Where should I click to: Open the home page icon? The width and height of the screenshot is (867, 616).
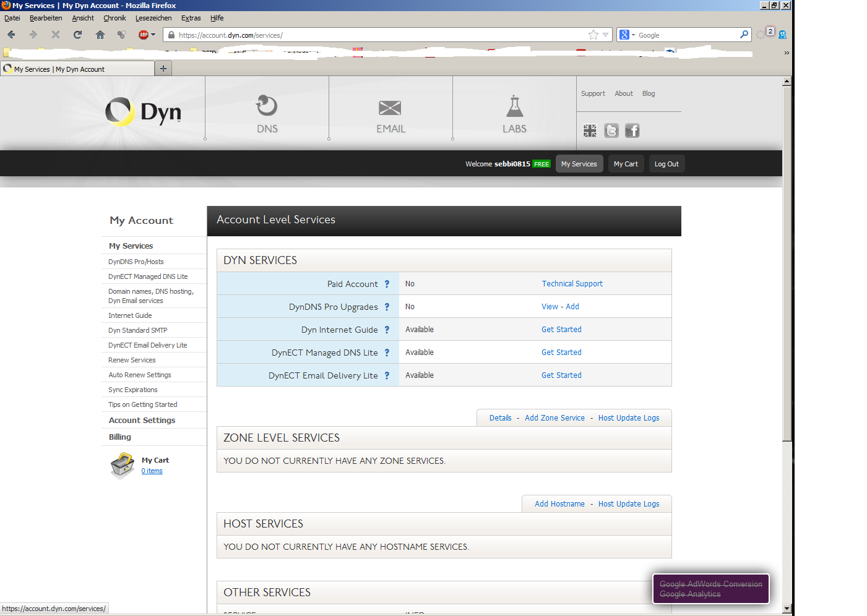[100, 35]
